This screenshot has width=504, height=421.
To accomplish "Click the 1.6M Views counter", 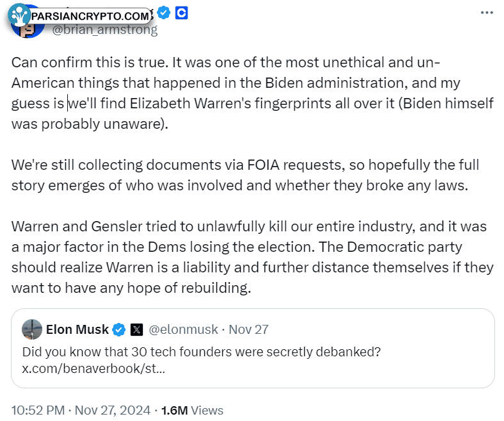I will tap(192, 410).
